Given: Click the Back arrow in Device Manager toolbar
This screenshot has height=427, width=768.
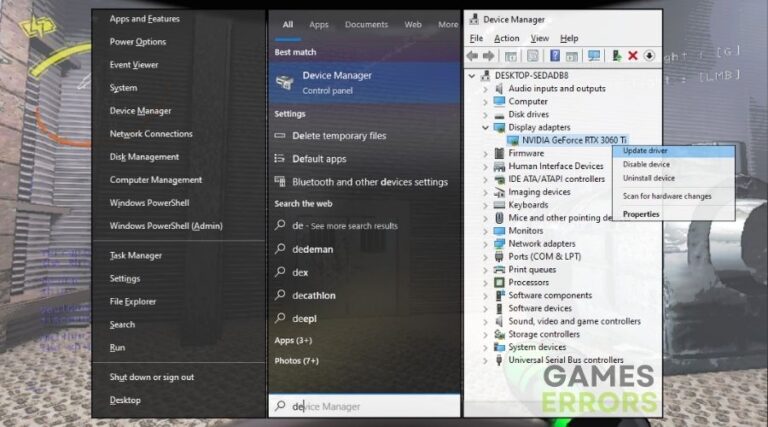Looking at the screenshot, I should point(472,56).
